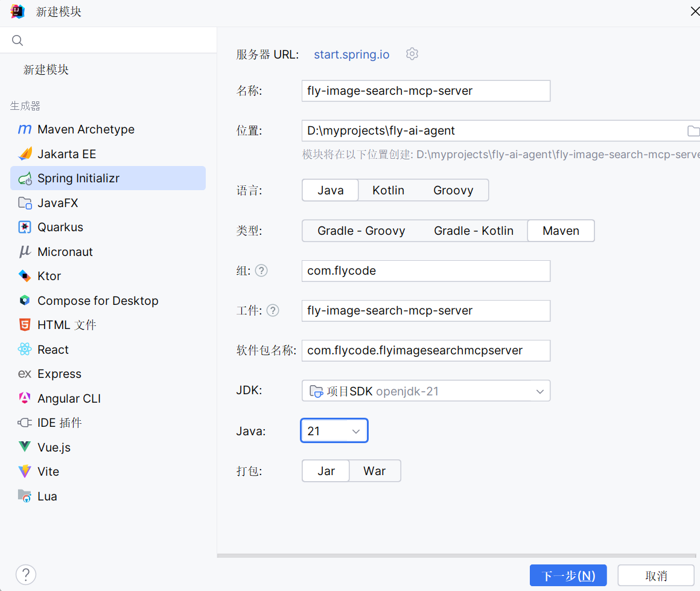Focus the 组 com.flycode field
Screen dimensions: 700x591
coord(426,271)
